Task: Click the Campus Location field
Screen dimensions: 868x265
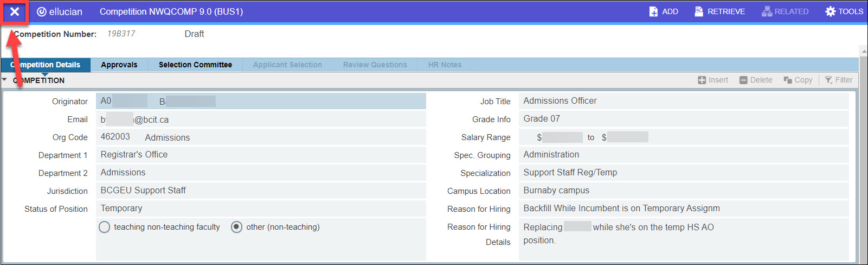Action: click(x=683, y=191)
